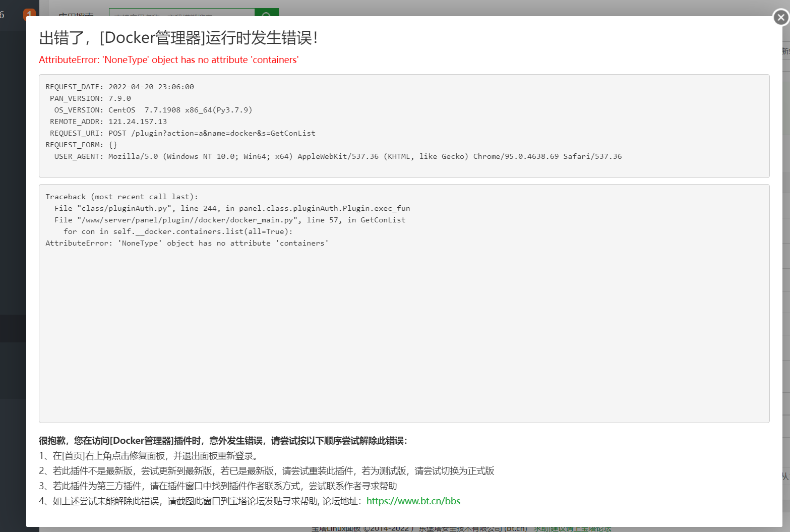
Task: Click step 3 about third-party plugin author
Action: (218, 486)
